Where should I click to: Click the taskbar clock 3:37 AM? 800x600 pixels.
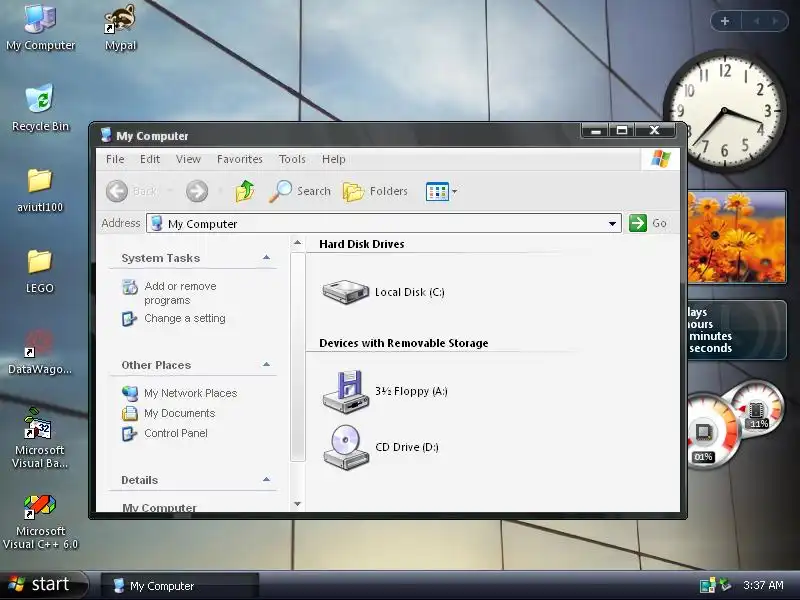763,585
